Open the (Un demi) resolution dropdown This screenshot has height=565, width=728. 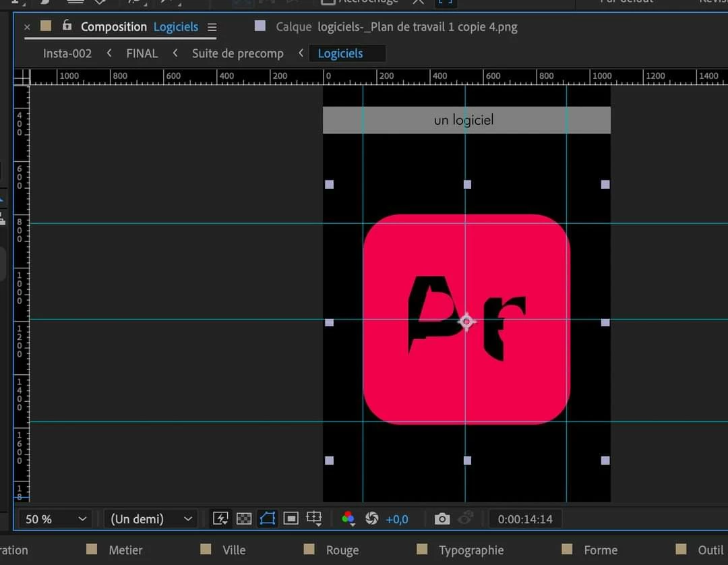click(151, 518)
